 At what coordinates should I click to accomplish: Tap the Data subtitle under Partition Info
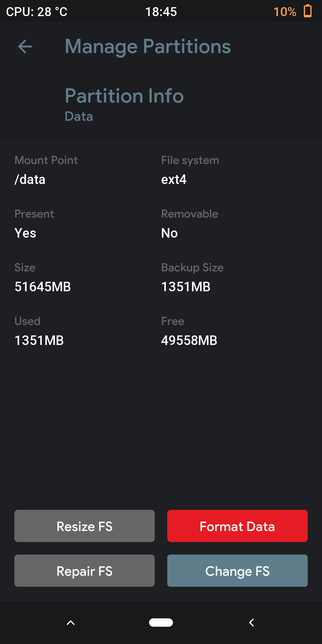coord(79,116)
